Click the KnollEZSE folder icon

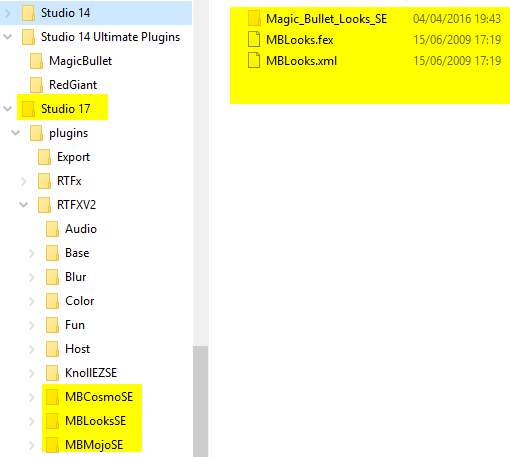pyautogui.click(x=52, y=373)
